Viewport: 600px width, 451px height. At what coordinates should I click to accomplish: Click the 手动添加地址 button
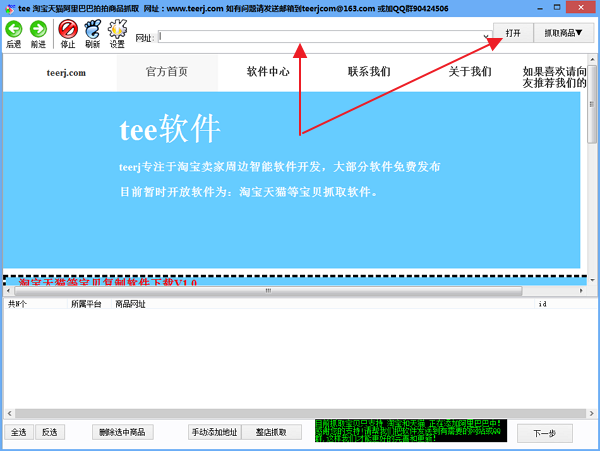tap(215, 432)
